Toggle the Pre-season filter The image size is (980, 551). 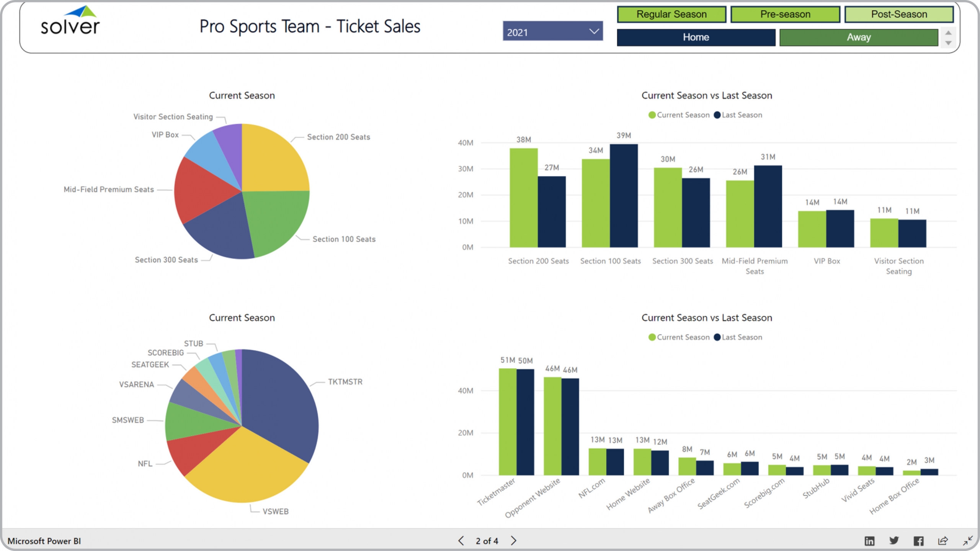click(785, 14)
